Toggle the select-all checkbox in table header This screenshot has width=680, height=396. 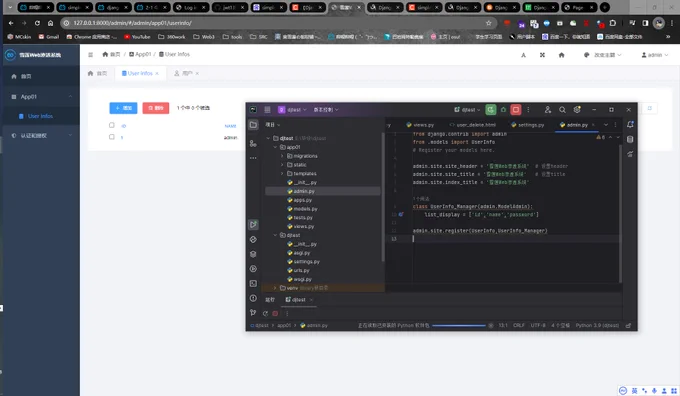(111, 125)
